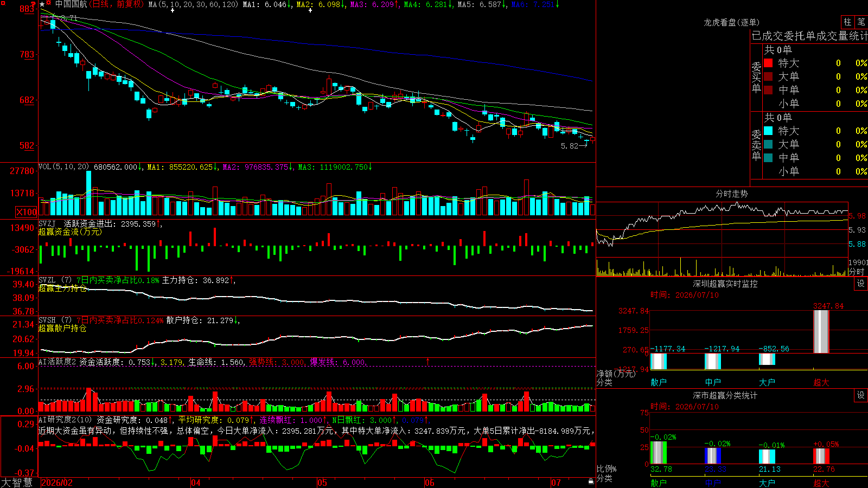Click the MA(5,10,20,30,60,120) parameter label

tap(194, 4)
